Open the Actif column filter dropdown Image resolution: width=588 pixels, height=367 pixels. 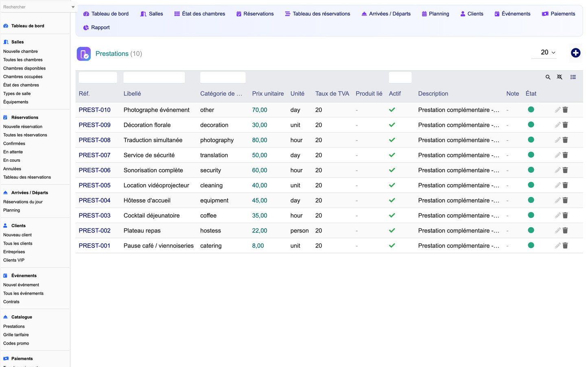point(400,78)
